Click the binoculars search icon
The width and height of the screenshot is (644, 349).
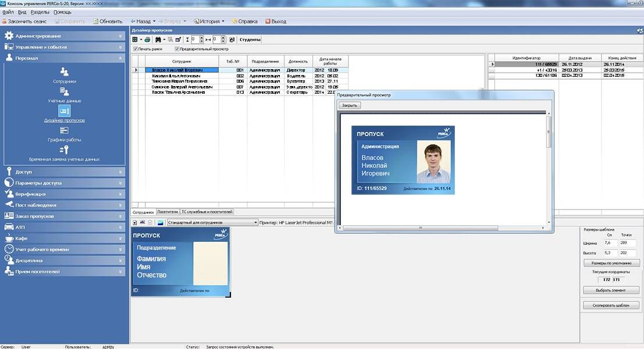[x=157, y=40]
